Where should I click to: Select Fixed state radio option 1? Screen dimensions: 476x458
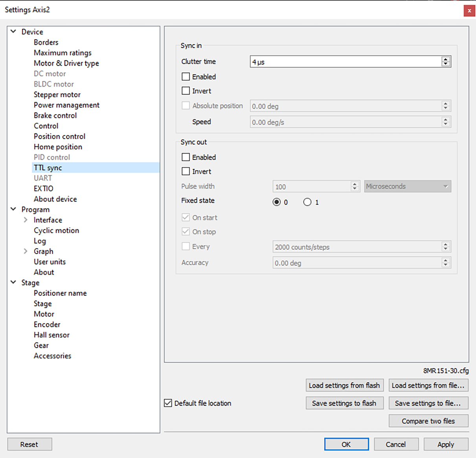click(307, 202)
